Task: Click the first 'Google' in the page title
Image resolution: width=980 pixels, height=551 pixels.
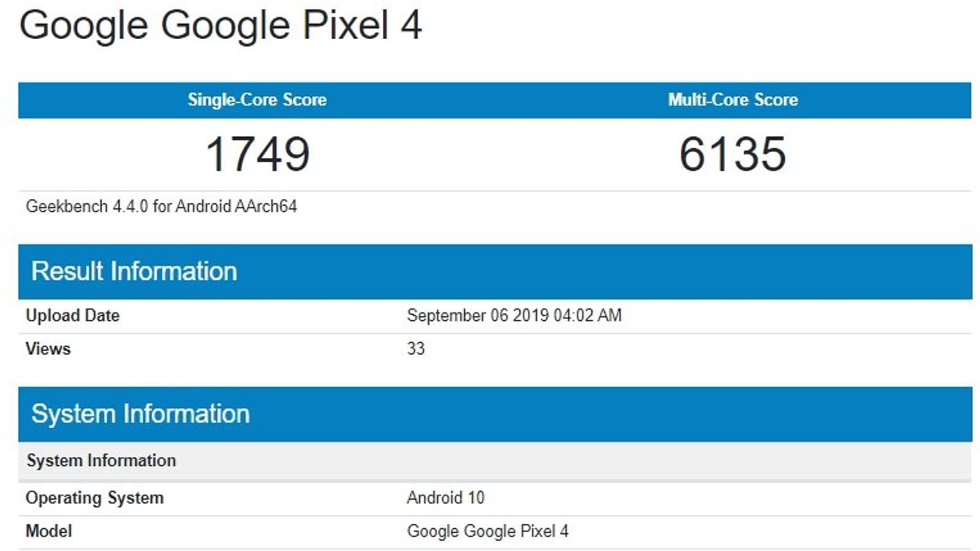Action: coord(83,26)
